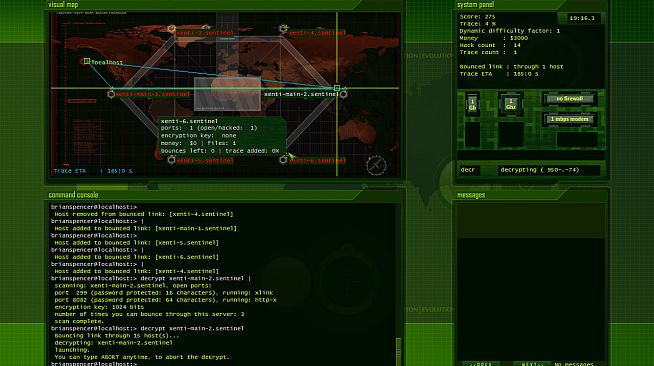Screen dimensions: 654x366
Task: Click 'Dynamic difficulty factor: 1' text
Action: pyautogui.click(x=510, y=31)
